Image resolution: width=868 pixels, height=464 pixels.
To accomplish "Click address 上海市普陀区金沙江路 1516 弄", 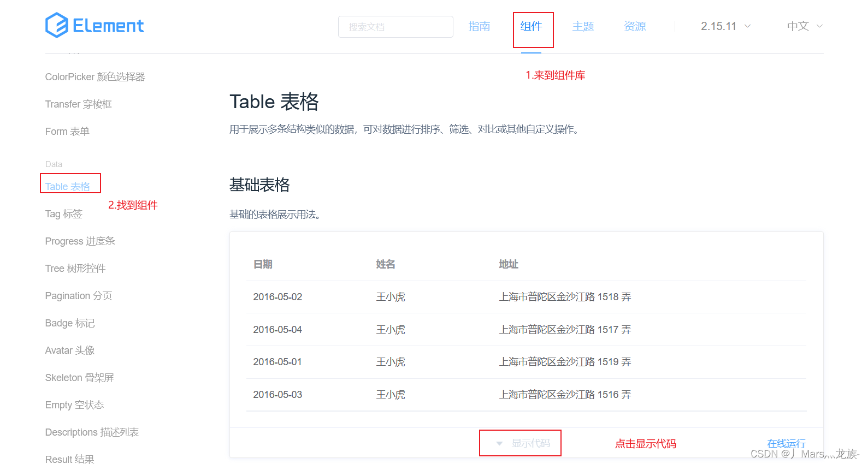I will click(565, 395).
